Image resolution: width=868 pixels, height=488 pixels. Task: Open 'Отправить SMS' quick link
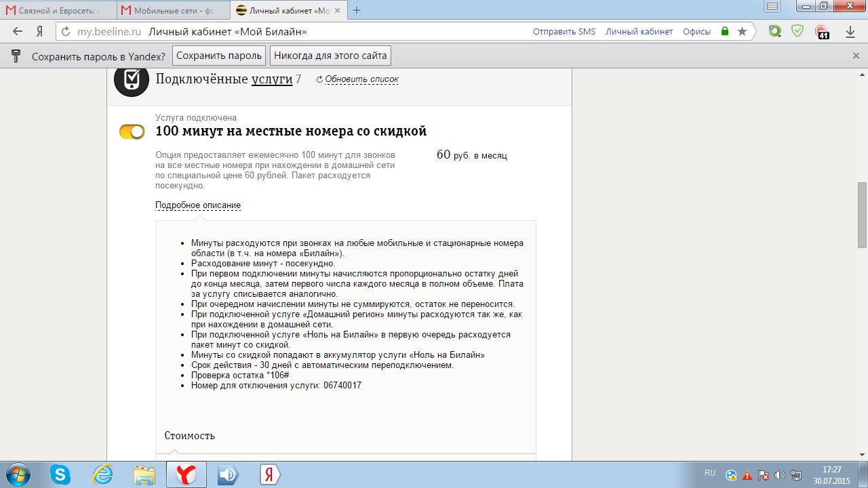pos(564,32)
